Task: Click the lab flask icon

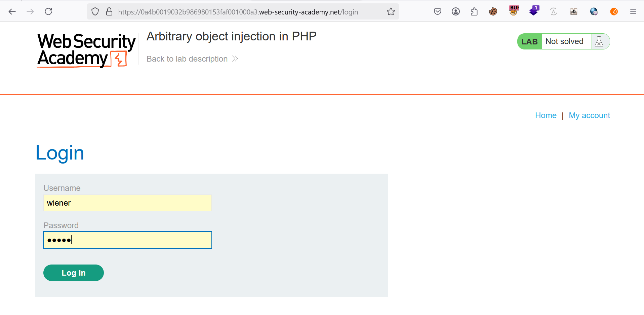Action: click(x=599, y=42)
